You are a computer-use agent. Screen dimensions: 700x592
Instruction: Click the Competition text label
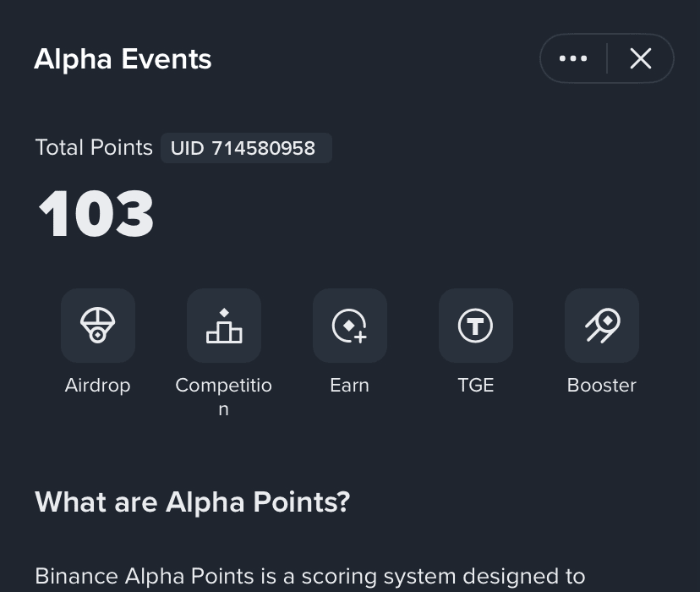(224, 397)
